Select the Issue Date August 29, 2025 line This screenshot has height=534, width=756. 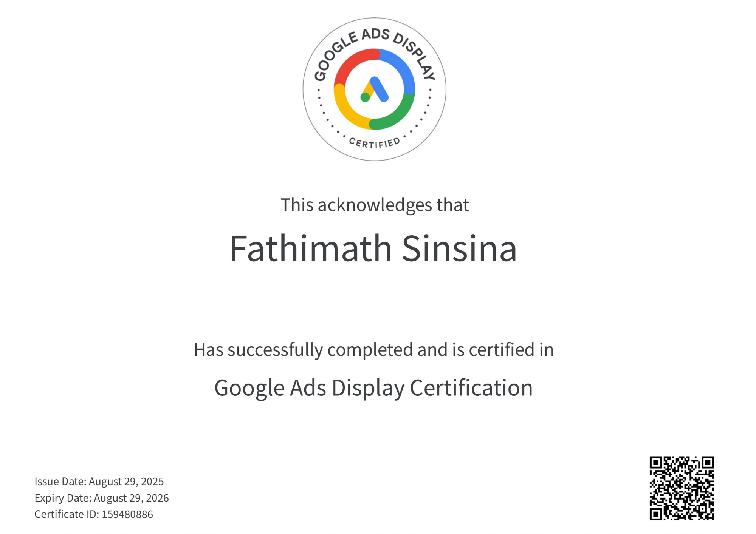99,482
